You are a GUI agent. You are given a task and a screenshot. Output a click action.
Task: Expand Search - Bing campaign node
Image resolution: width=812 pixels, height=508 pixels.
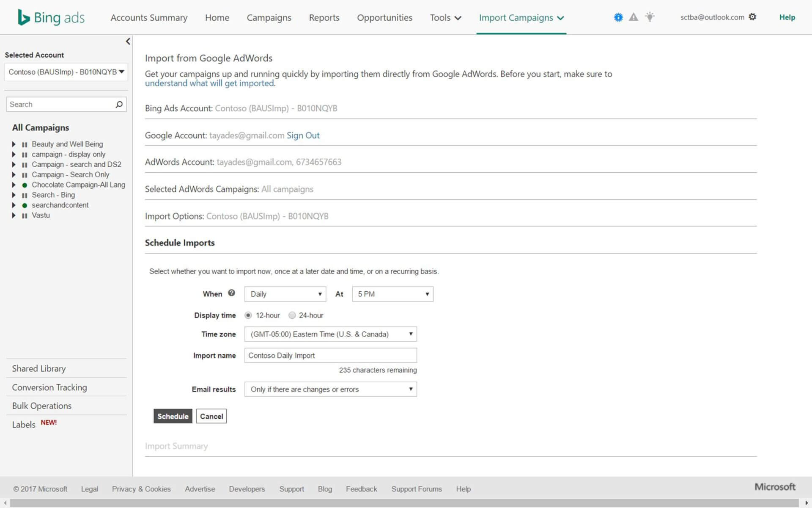pyautogui.click(x=14, y=195)
